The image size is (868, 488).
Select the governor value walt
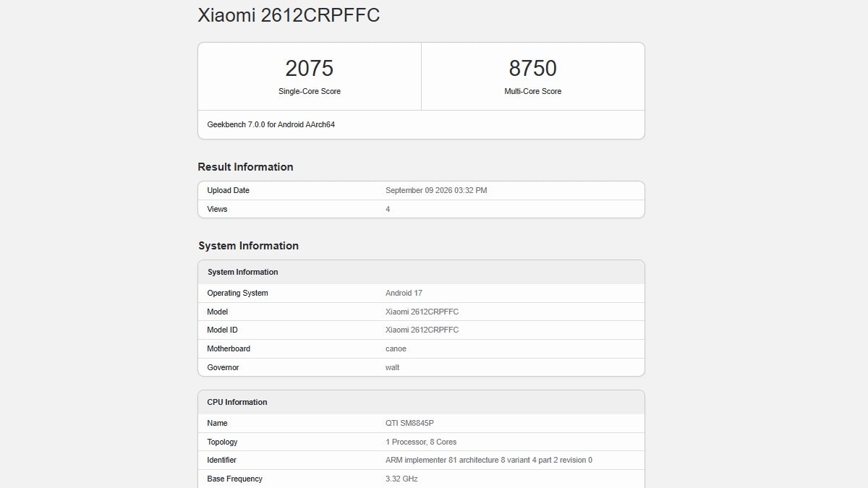pos(392,367)
